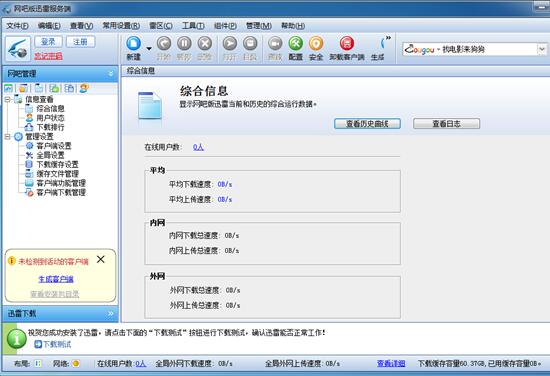Image resolution: width=550 pixels, height=376 pixels.
Task: Click the greyed 开始 (Start) toolbar icon
Action: pos(163,44)
